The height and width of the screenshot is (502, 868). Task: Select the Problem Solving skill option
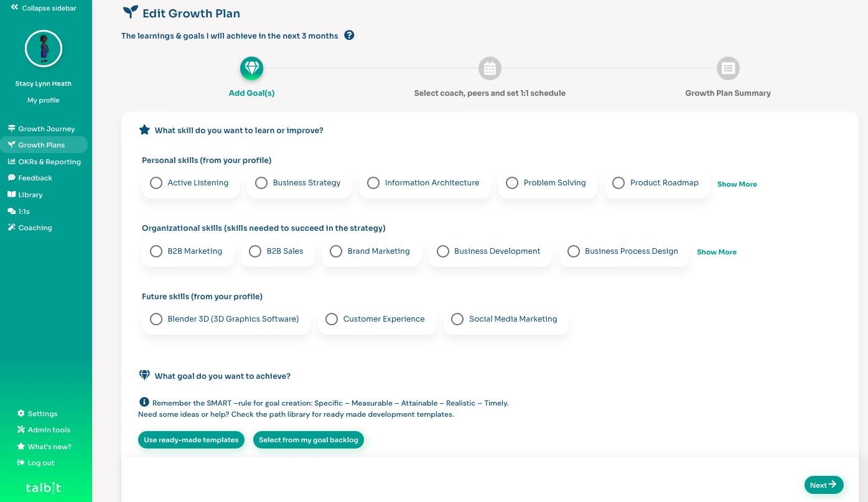[512, 183]
